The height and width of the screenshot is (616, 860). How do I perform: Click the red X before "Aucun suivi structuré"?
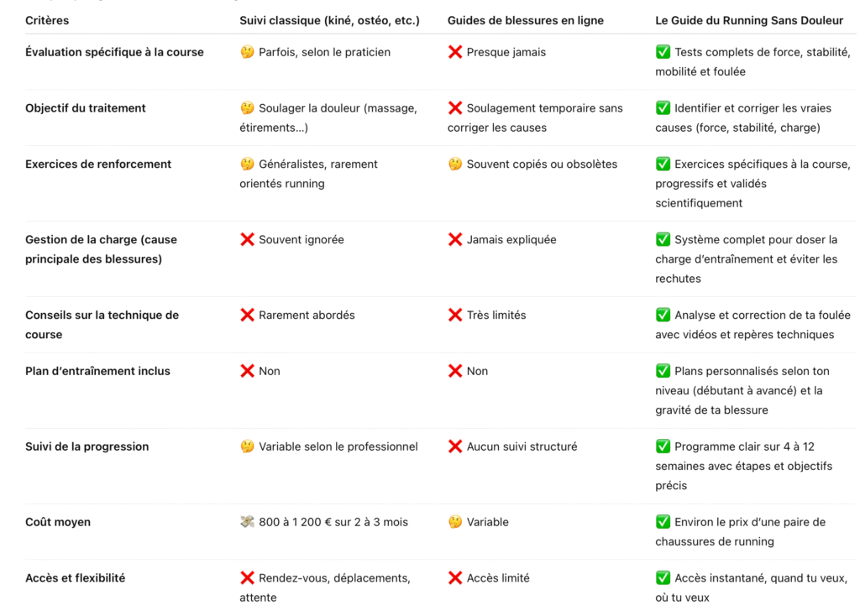(x=455, y=446)
